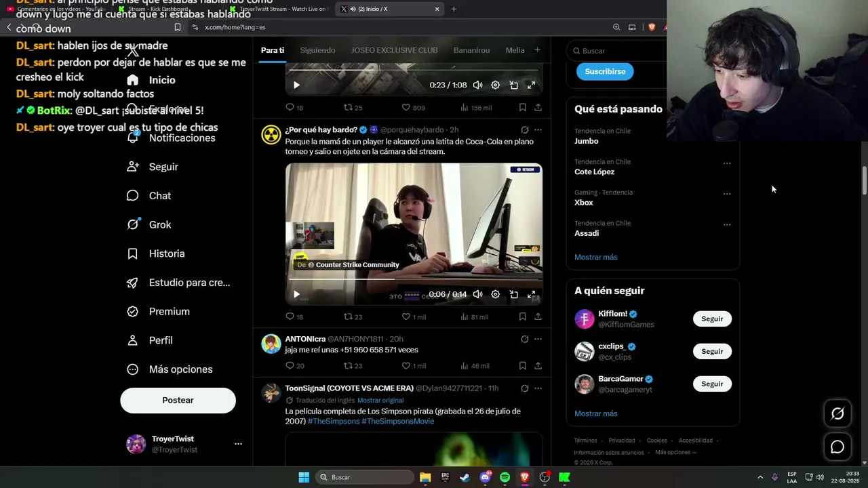The width and height of the screenshot is (868, 488).
Task: Open Notificaciones in the sidebar
Action: point(171,138)
